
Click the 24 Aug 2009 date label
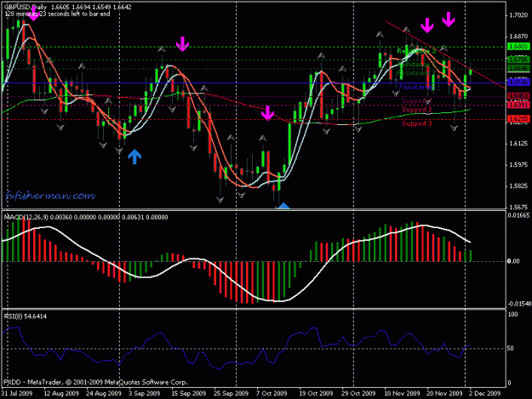click(104, 393)
